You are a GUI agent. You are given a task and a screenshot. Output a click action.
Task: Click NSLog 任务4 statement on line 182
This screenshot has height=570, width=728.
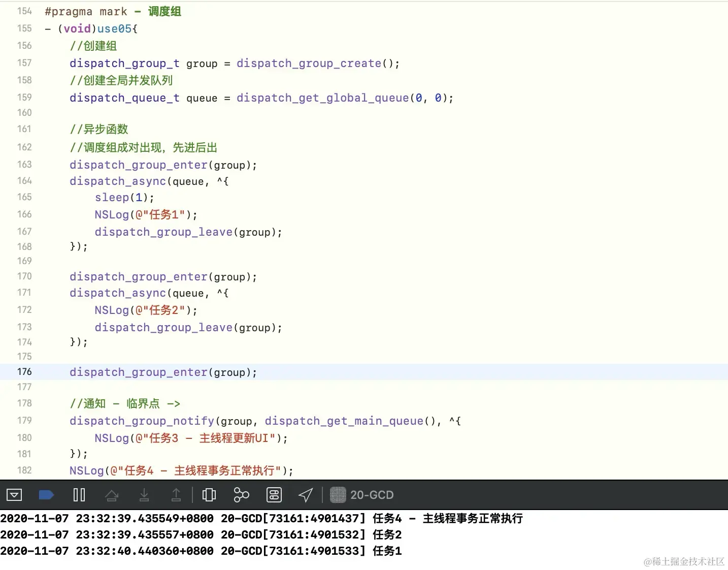coord(181,471)
